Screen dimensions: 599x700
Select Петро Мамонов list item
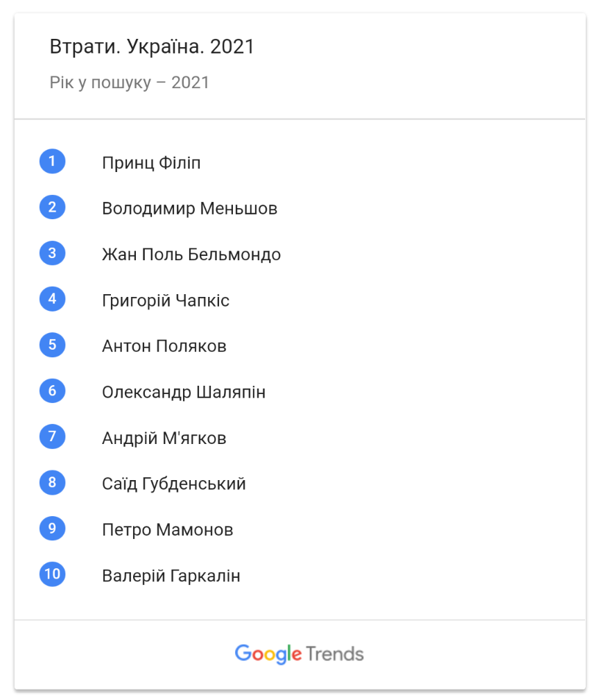[x=168, y=530]
